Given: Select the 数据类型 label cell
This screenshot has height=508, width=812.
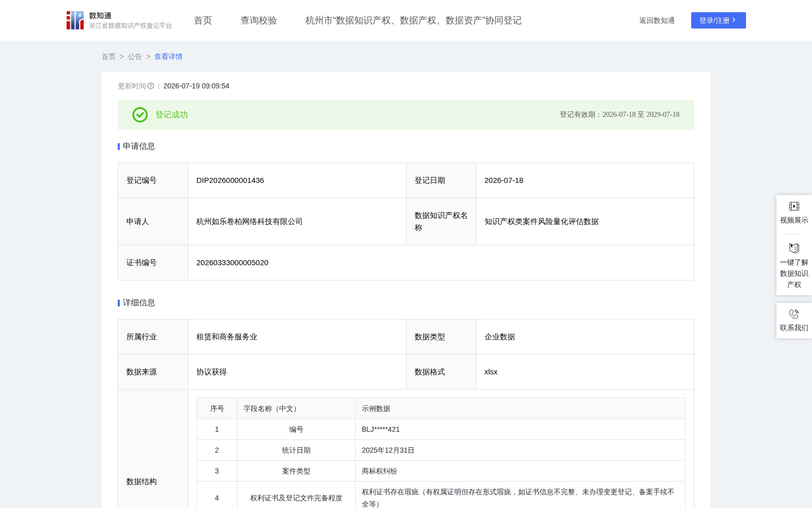Looking at the screenshot, I should pos(441,337).
